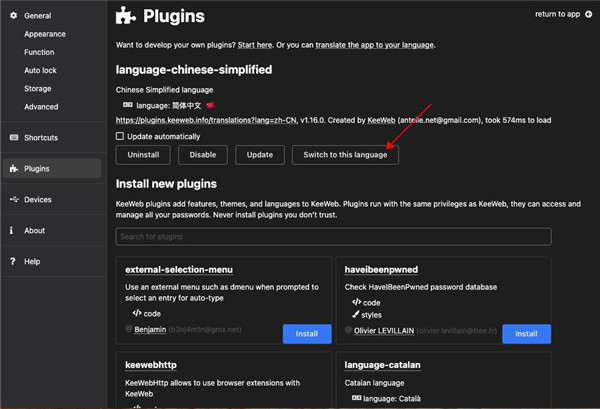
Task: Click the 'Chinese Simplified language' description
Action: point(165,90)
